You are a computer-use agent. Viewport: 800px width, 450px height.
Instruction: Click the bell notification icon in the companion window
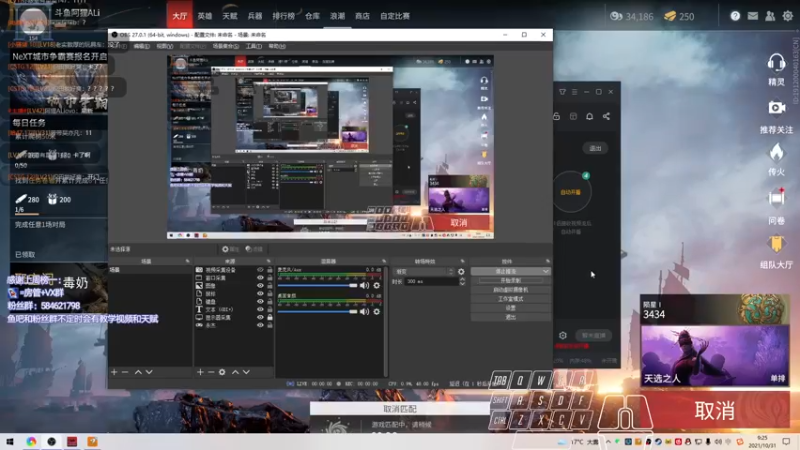pos(589,116)
